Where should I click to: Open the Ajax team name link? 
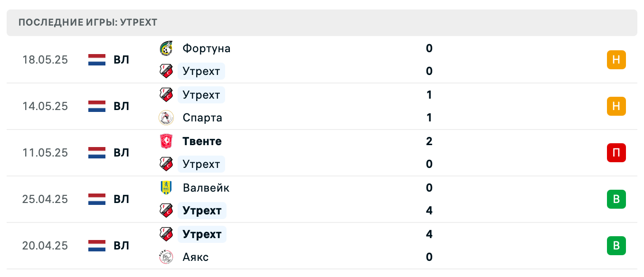195,257
